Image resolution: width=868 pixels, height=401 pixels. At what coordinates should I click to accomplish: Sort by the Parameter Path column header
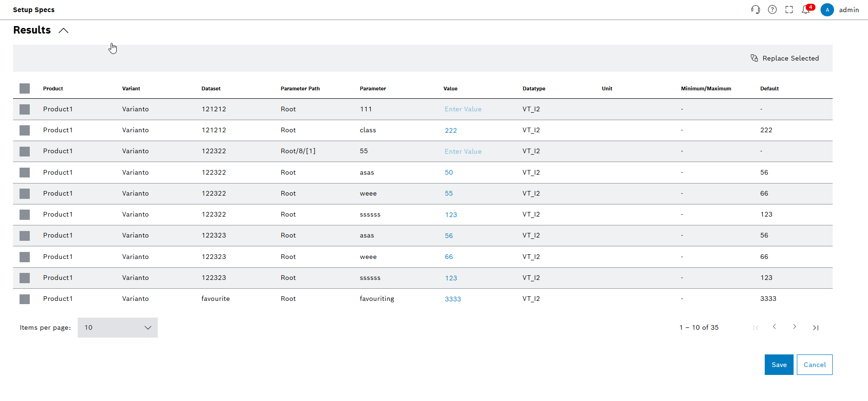(x=300, y=88)
